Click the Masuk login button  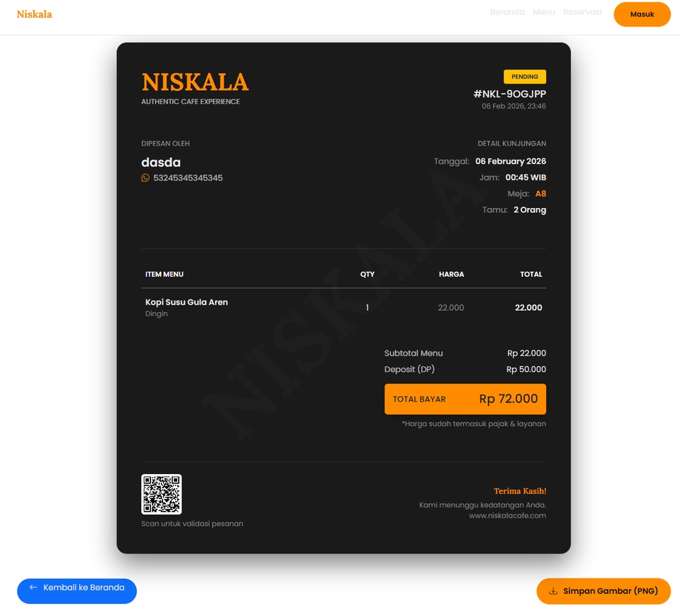642,14
